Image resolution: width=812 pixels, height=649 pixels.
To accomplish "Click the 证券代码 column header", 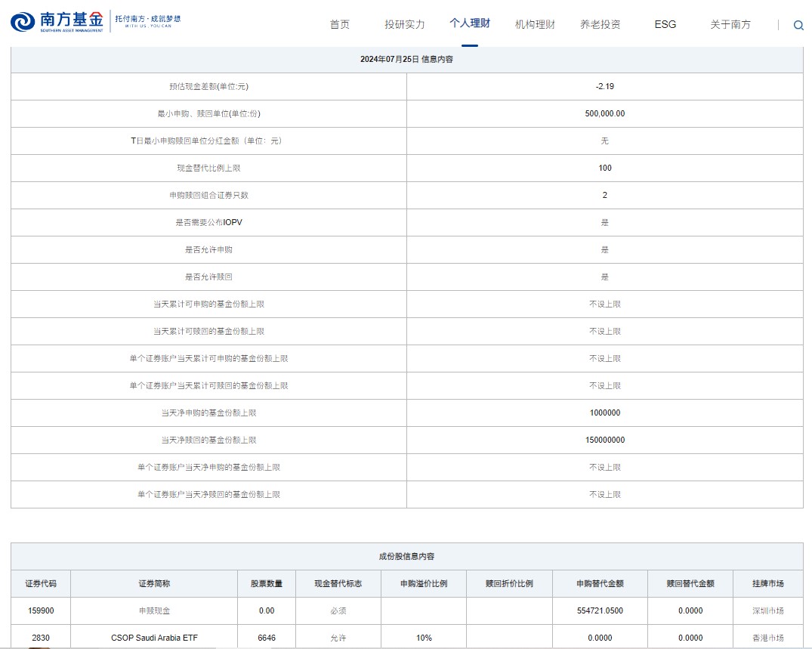I will click(x=41, y=583).
